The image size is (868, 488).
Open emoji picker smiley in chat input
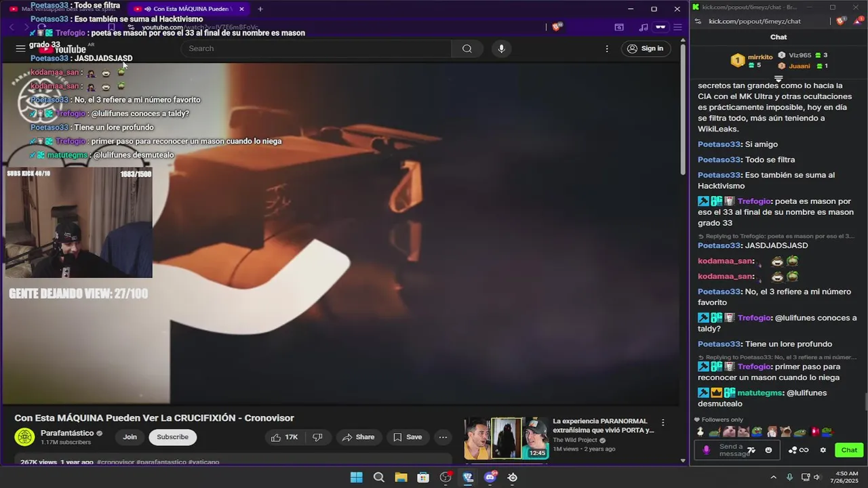click(x=768, y=450)
